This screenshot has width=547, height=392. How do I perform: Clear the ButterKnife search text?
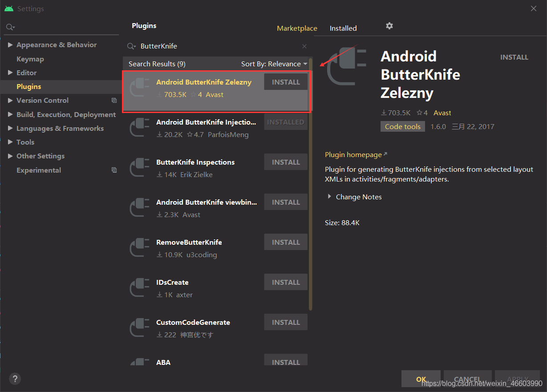tap(304, 46)
